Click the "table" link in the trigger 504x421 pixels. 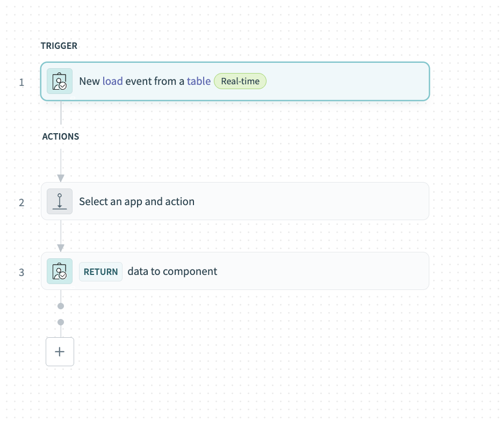click(198, 82)
